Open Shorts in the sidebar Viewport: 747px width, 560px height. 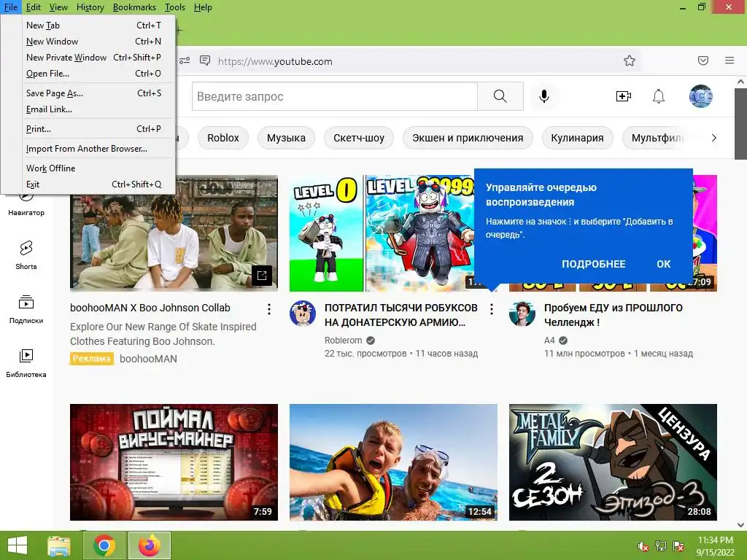pos(26,255)
